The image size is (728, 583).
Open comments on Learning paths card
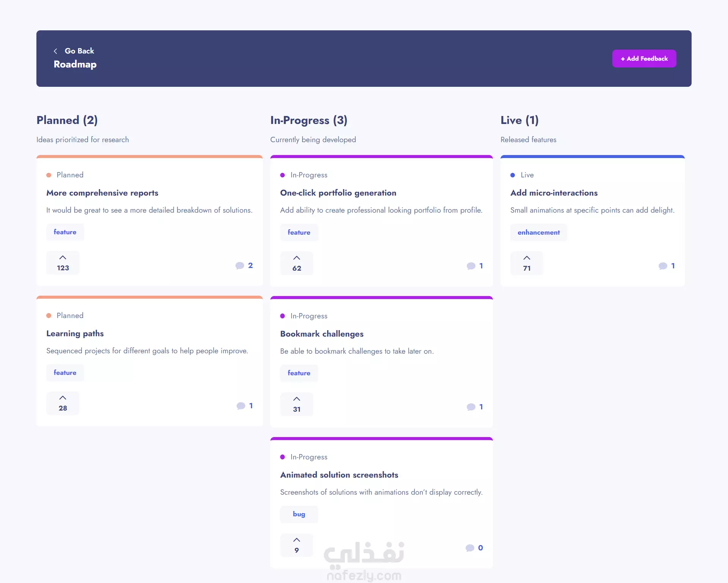(x=245, y=406)
